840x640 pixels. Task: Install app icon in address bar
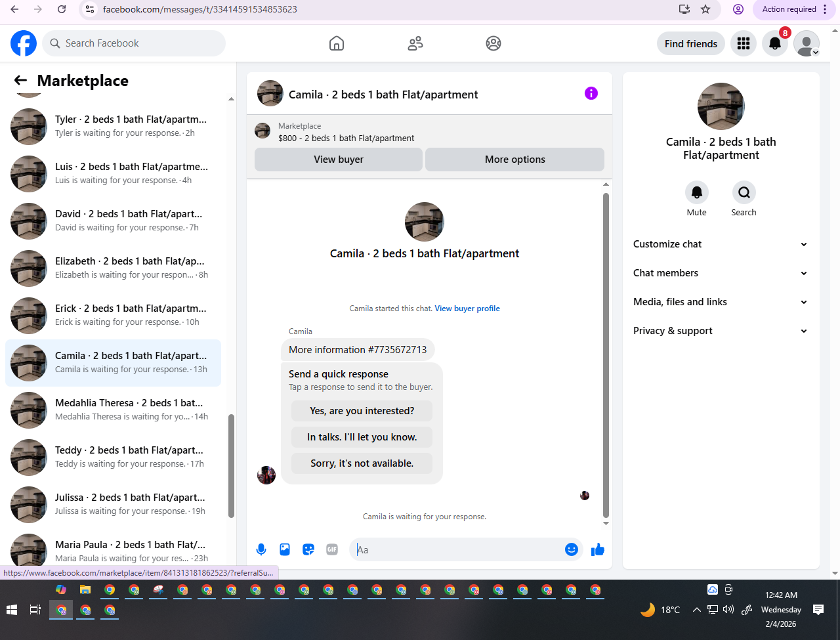tap(684, 9)
